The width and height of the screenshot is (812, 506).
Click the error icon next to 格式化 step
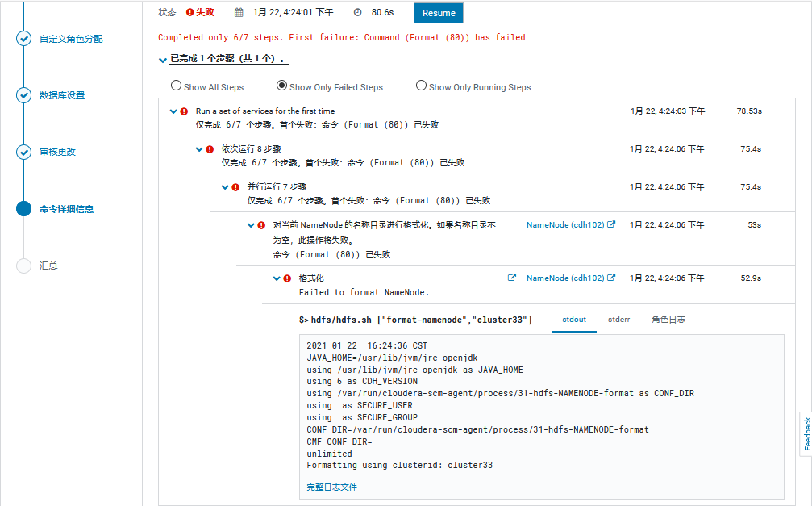(x=289, y=278)
